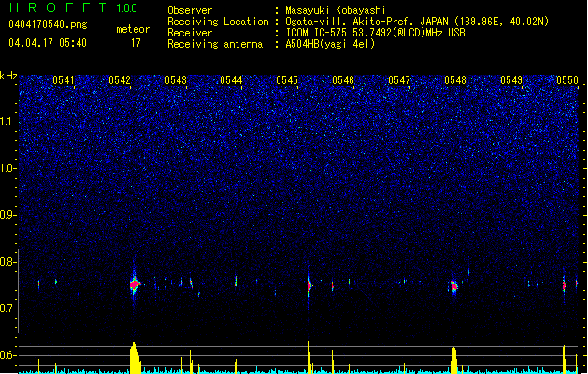588x374 pixels.
Task: Click the meteor echo just before 0550
Action: [564, 286]
